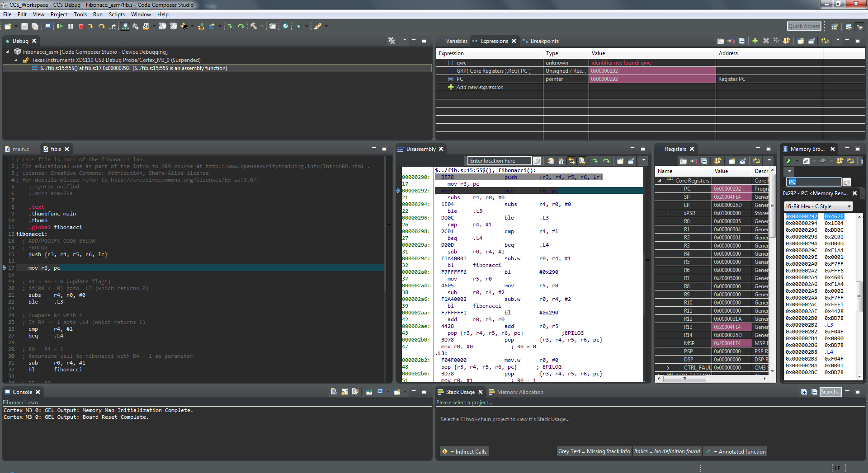Click the Home icon in Disassembly toolbar
The image size is (868, 473).
click(x=561, y=161)
